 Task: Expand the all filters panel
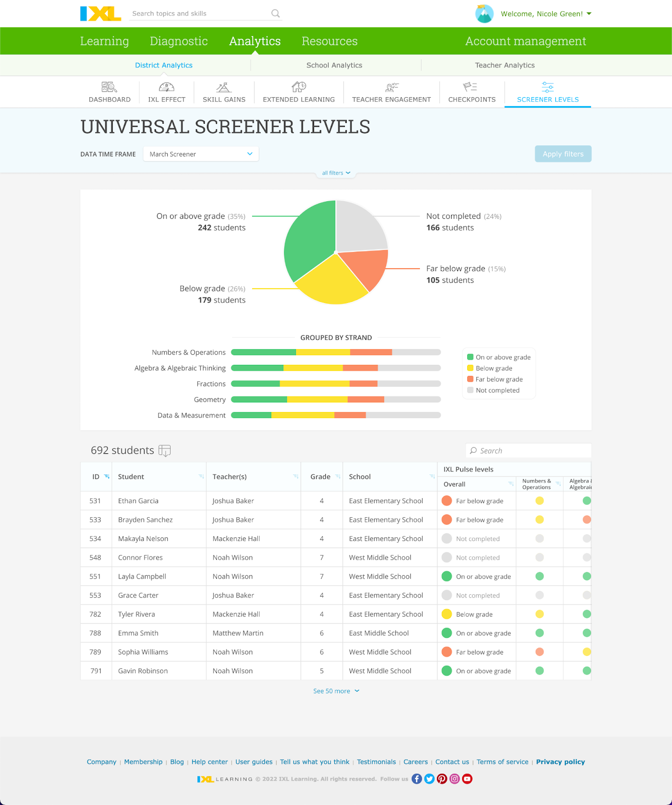[336, 173]
